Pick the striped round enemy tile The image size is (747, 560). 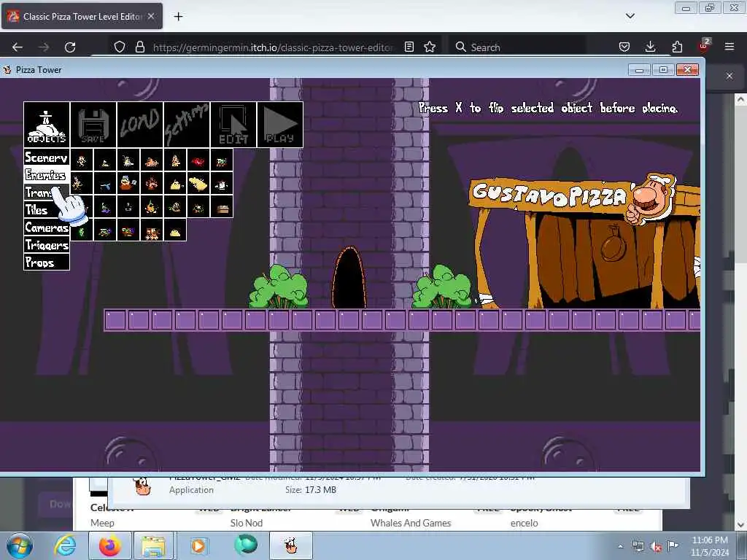point(175,207)
